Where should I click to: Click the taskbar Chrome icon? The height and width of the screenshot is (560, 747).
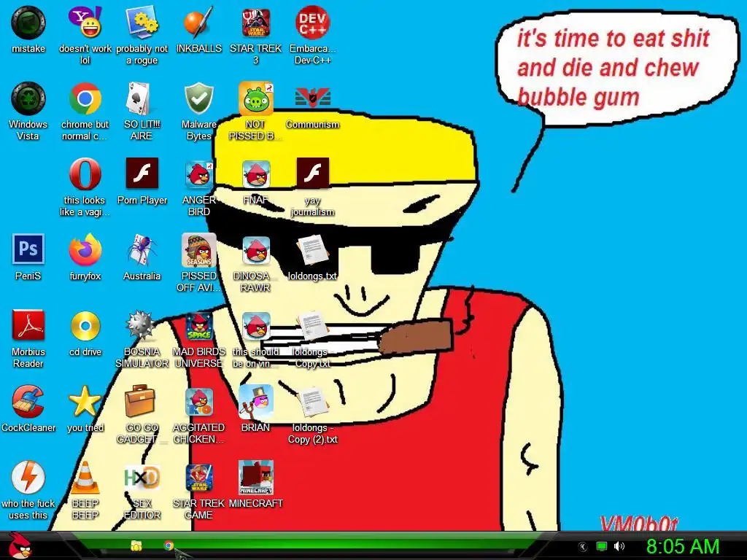(x=169, y=545)
